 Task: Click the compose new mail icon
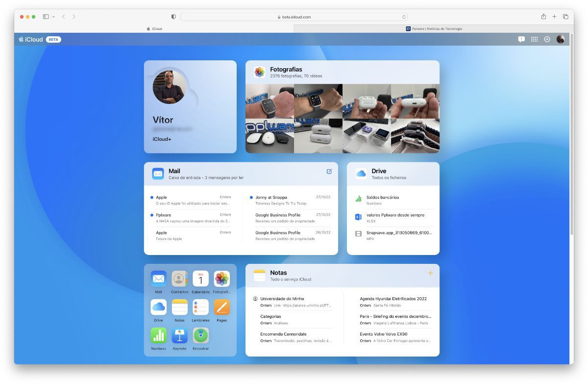coord(329,171)
